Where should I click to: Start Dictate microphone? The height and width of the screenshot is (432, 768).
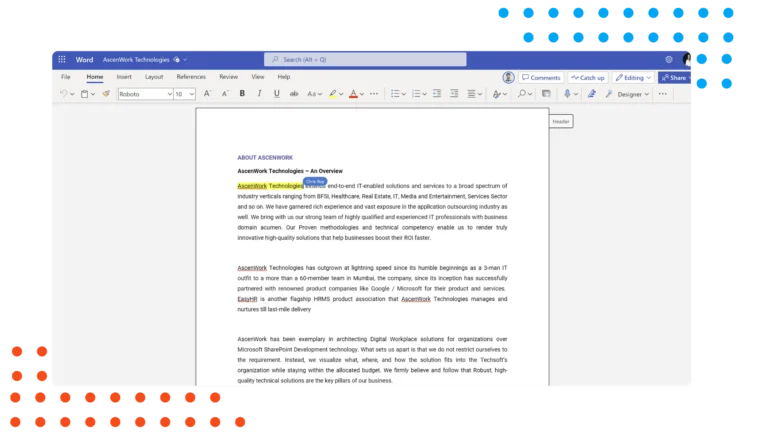[x=567, y=94]
